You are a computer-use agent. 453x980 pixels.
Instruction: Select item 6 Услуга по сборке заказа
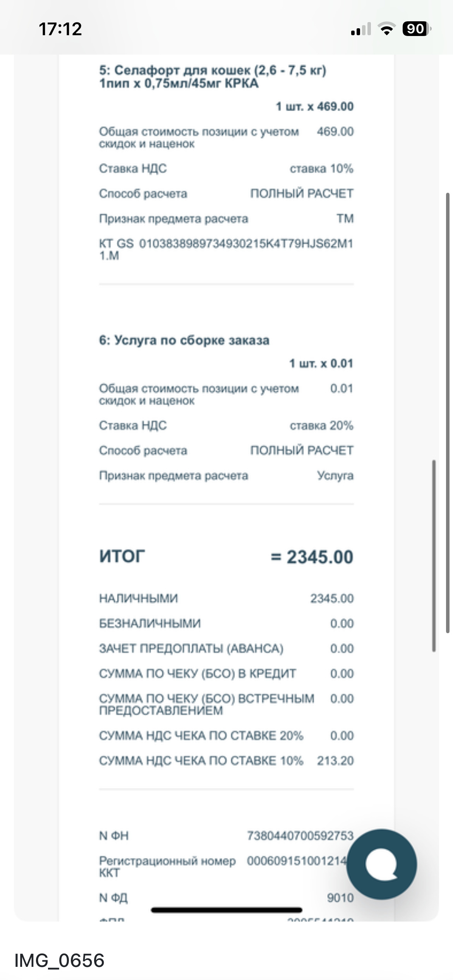coord(184,340)
